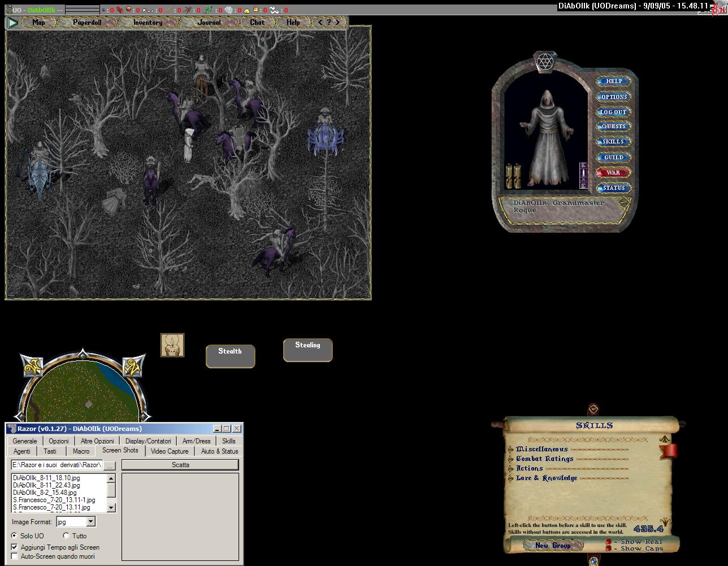Open the Arm/Dress tab in Razor
The image size is (728, 566).
(196, 441)
